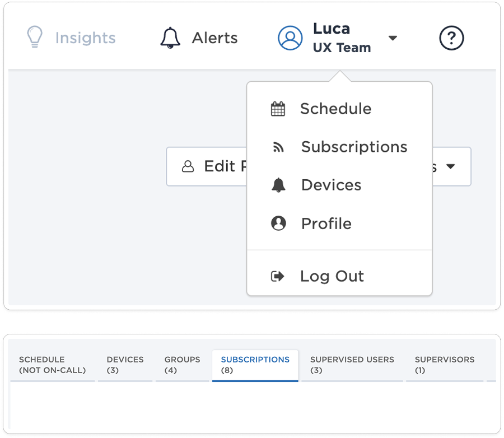Select Subscriptions from the user menu

(x=354, y=147)
